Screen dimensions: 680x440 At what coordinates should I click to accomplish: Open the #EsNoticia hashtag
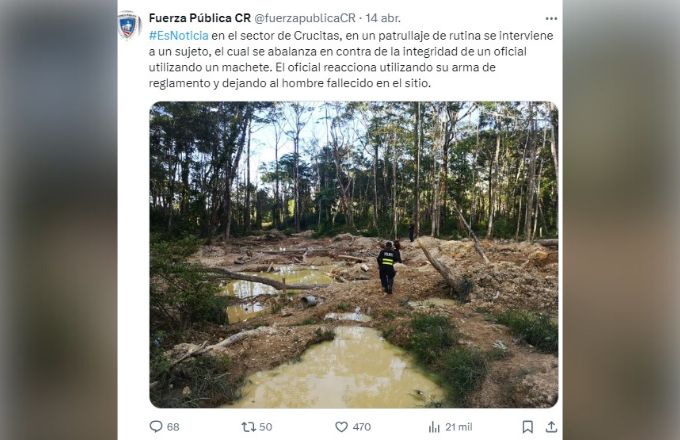coord(179,36)
